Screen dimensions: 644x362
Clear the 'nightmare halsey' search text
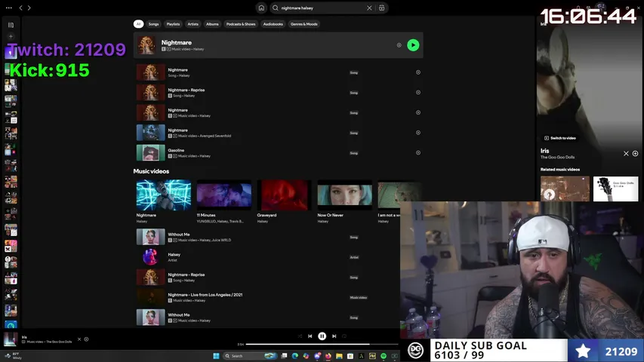tap(369, 8)
